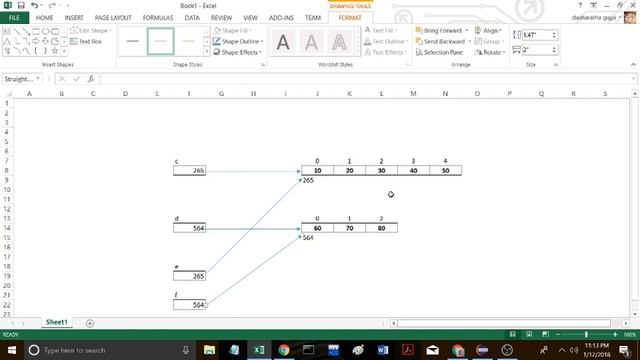
Task: Open the FORMULAS tab
Action: 158,18
